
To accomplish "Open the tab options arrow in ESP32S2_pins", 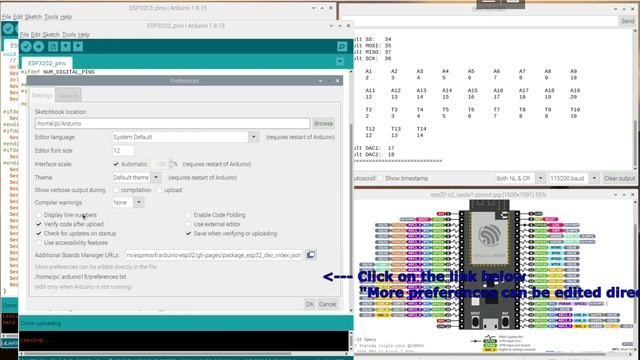I will (340, 62).
